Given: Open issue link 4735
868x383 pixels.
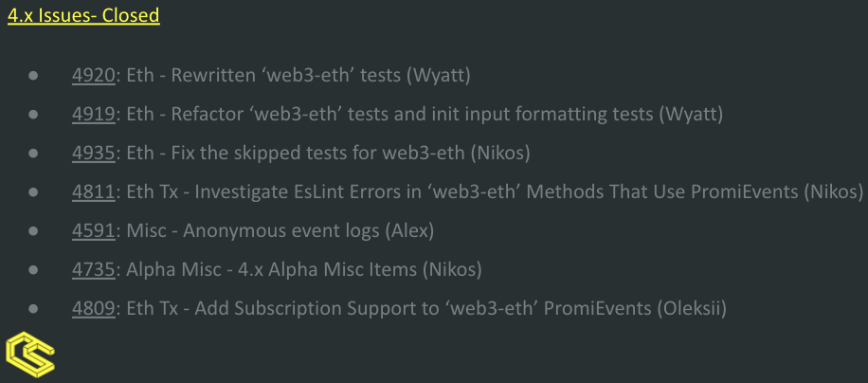Looking at the screenshot, I should (x=94, y=269).
